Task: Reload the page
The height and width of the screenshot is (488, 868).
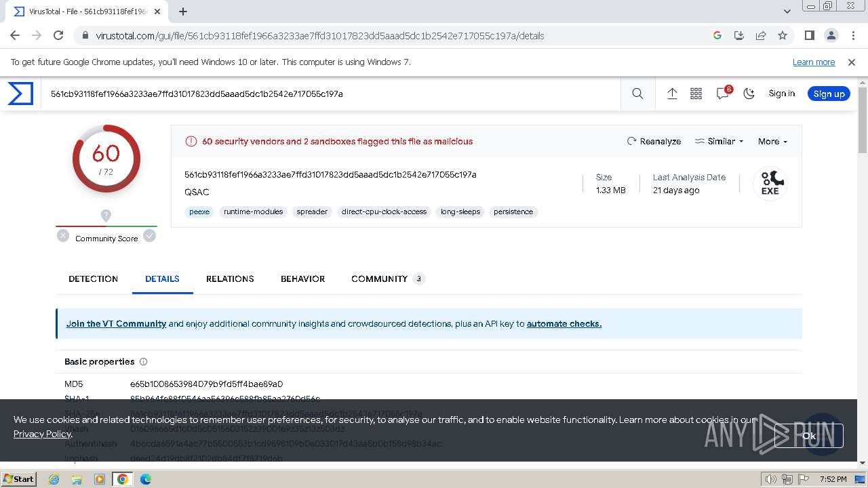Action: (58, 35)
